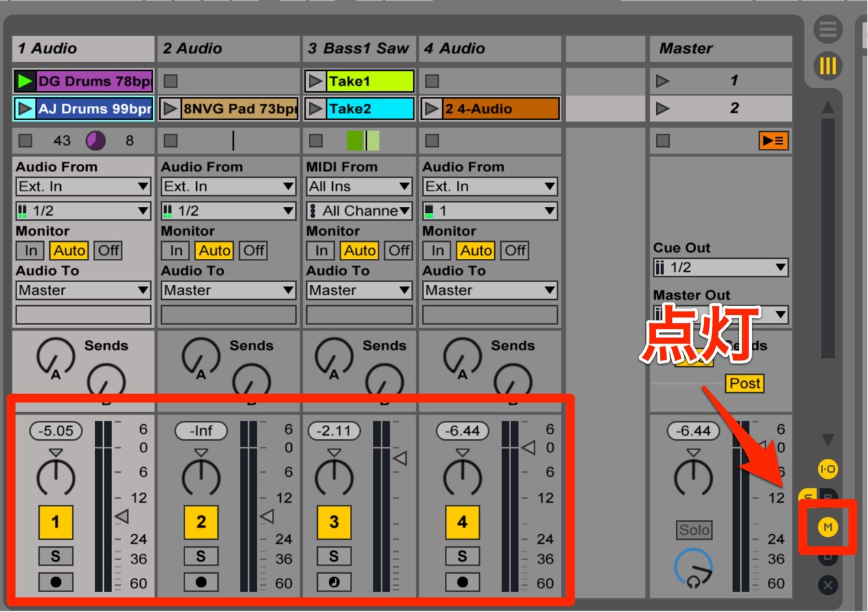Screen dimensions: 868x612
Task: Open the All Ins MIDI From dropdown
Action: [359, 186]
